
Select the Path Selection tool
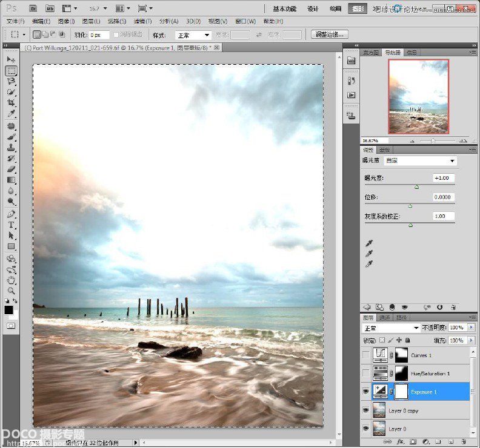(x=11, y=236)
